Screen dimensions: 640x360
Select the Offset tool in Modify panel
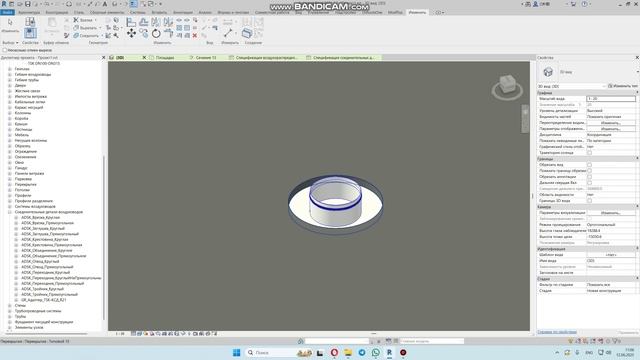click(x=144, y=22)
